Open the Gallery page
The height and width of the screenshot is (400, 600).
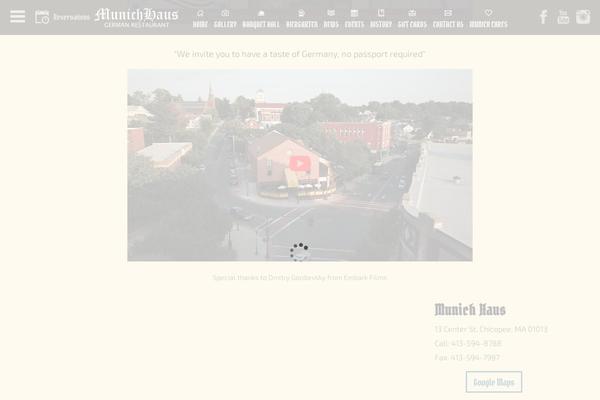225,19
